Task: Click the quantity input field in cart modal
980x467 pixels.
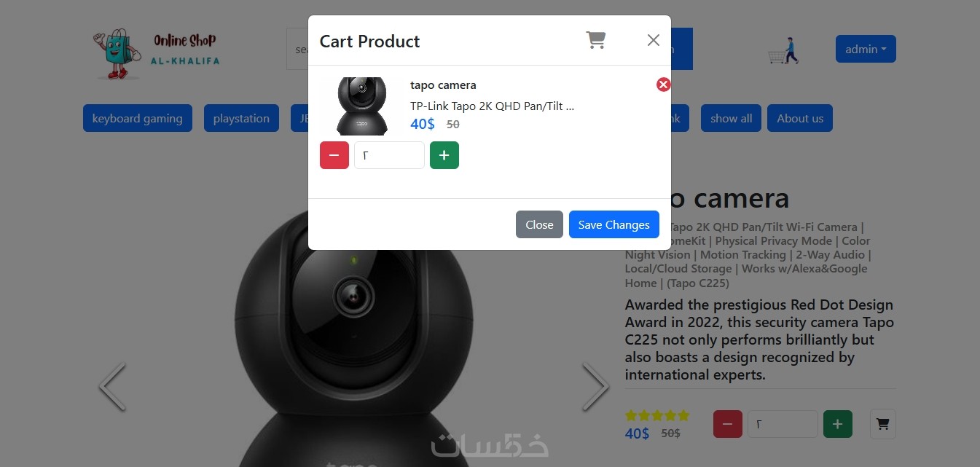Action: (389, 155)
